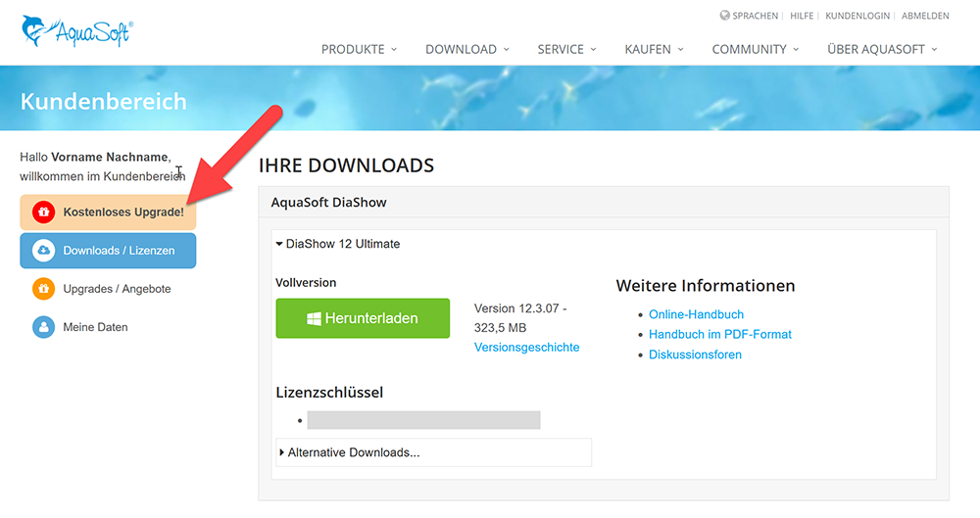Open the Kaufen menu

point(654,49)
